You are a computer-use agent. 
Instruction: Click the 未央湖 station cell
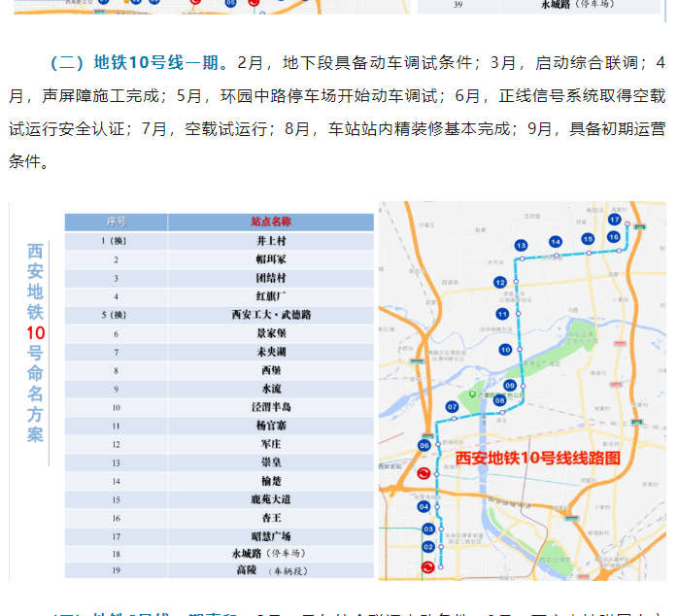coord(271,352)
